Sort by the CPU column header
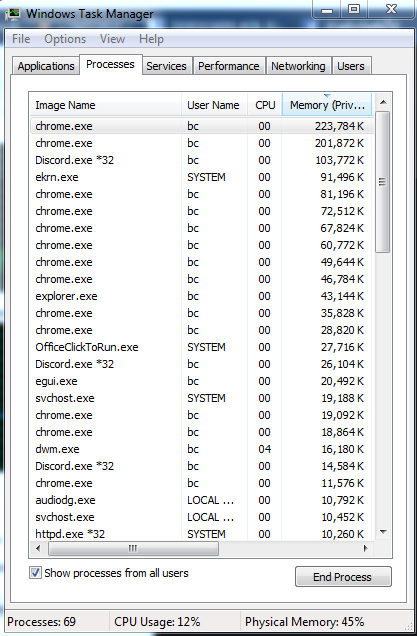Image resolution: width=417 pixels, height=636 pixels. coord(265,105)
